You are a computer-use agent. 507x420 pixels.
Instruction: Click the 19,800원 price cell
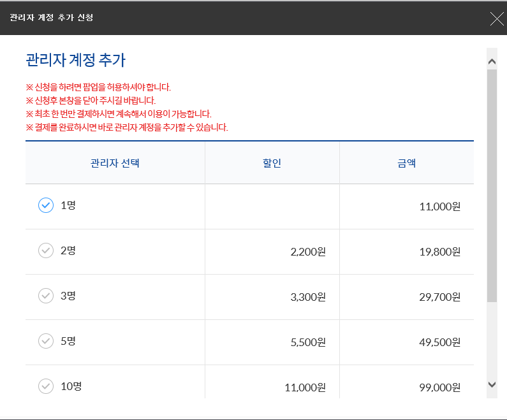440,252
